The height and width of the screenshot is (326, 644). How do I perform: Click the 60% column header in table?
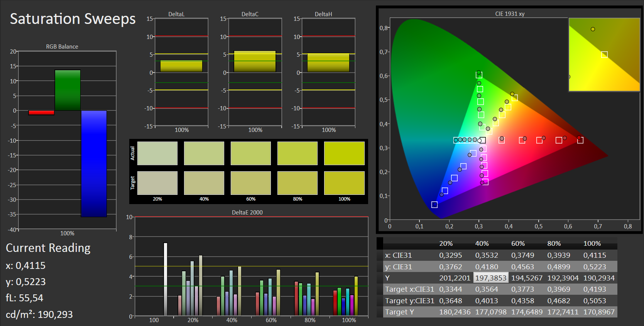coord(518,243)
